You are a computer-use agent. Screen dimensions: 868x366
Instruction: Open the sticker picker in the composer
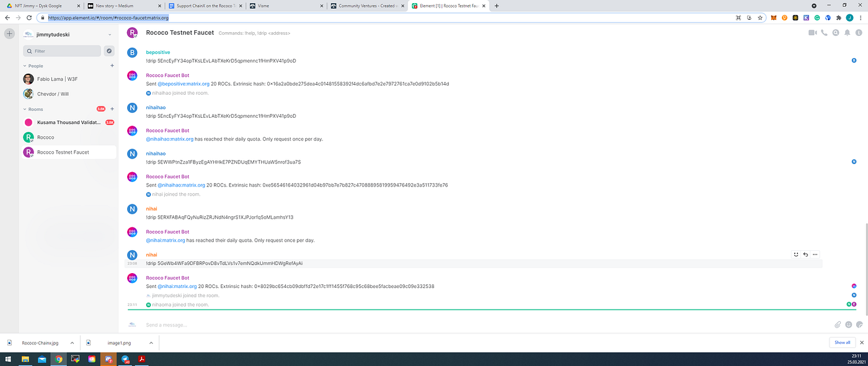859,325
